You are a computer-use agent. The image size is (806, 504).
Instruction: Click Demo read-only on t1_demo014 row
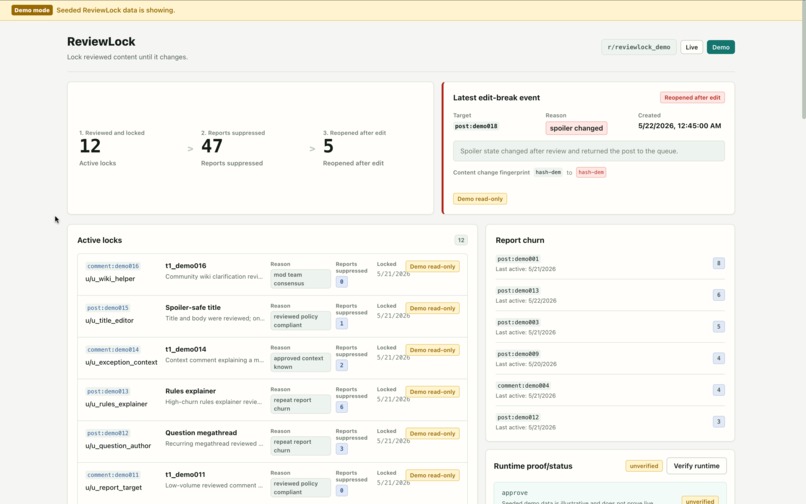(x=432, y=350)
